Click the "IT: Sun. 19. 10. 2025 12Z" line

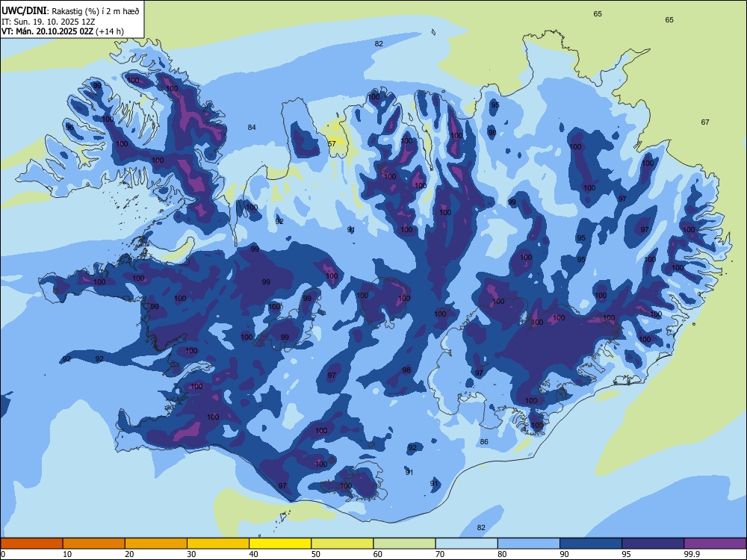[48, 22]
